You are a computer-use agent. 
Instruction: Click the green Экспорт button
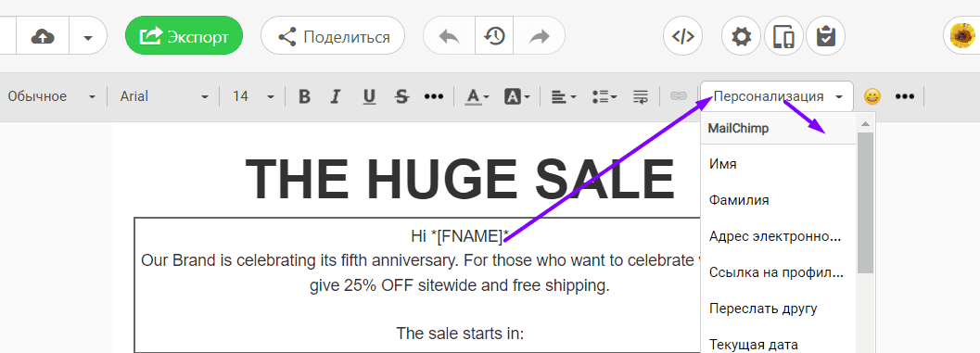[184, 36]
